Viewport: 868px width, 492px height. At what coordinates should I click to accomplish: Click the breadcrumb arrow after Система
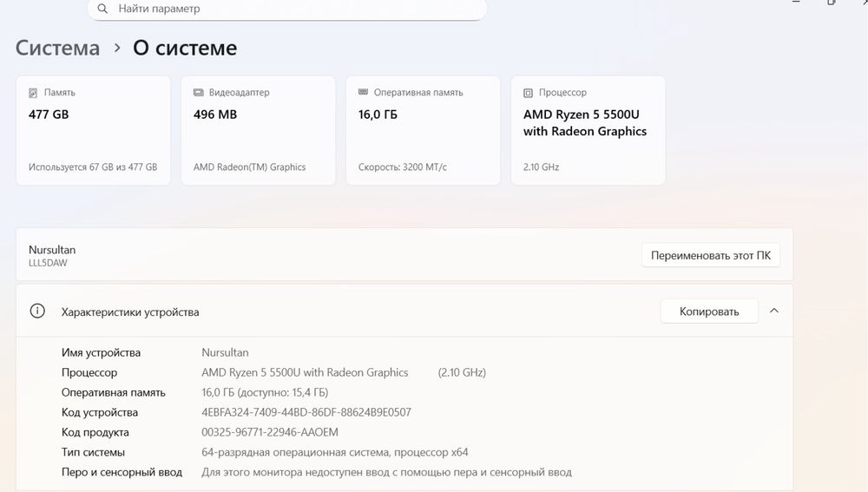[x=117, y=49]
